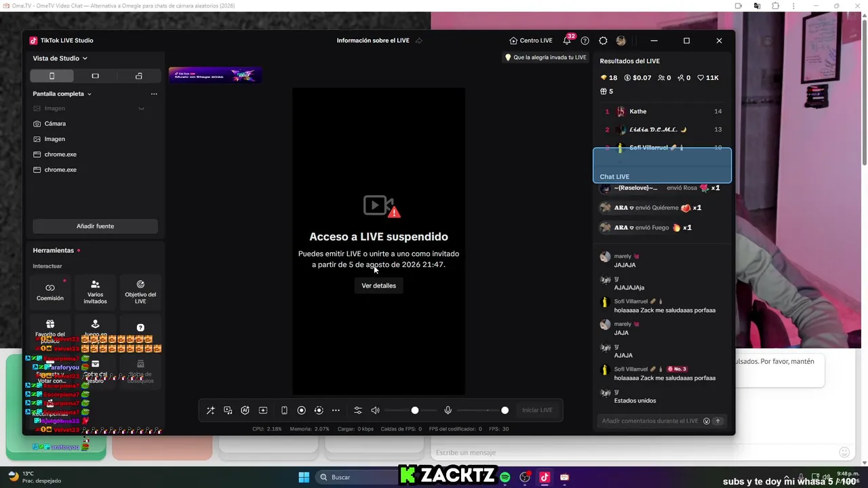Click the share arrow beside Información sobre el LIVE

tap(419, 41)
